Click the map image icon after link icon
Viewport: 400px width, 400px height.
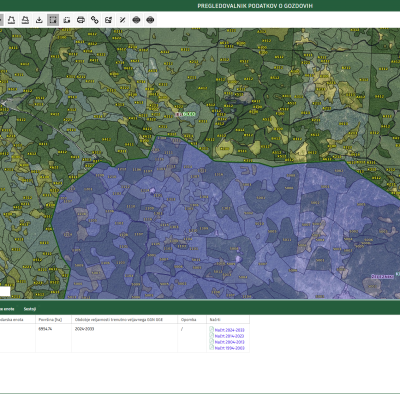pos(108,20)
